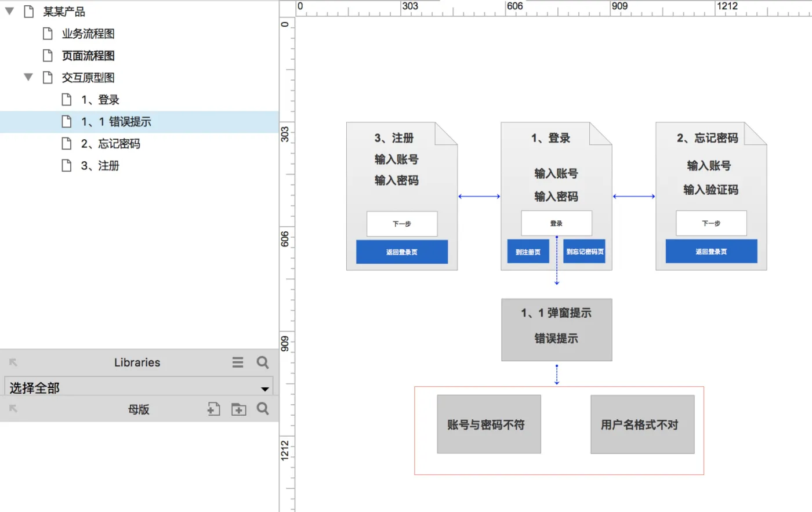Click the page icon beside 1、1 错误提示
This screenshot has height=512, width=812.
(x=67, y=122)
